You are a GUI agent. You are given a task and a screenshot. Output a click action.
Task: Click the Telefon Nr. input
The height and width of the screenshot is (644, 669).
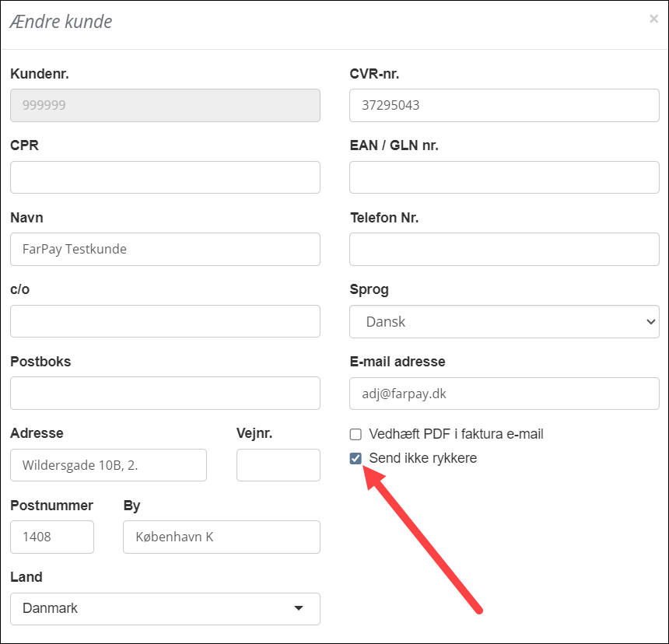point(504,250)
